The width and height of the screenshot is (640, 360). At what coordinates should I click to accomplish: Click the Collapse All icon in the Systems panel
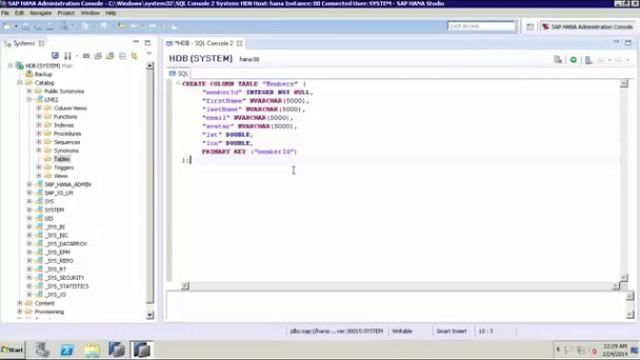[122, 56]
